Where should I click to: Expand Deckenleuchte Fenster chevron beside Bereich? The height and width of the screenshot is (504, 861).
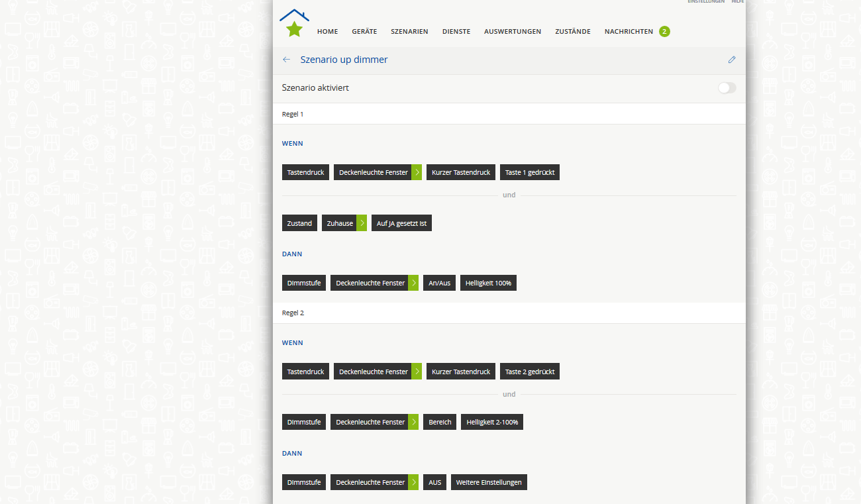(x=413, y=422)
